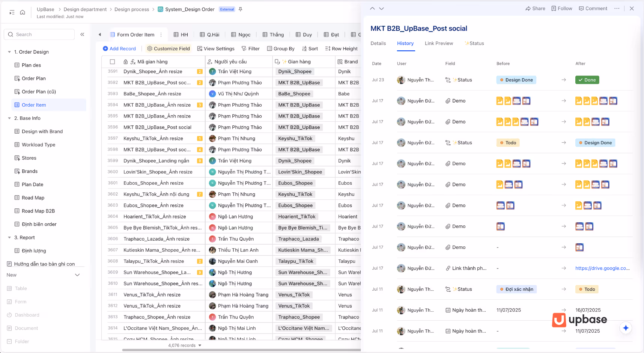The width and height of the screenshot is (644, 353).
Task: Open View Settings
Action: 216,49
